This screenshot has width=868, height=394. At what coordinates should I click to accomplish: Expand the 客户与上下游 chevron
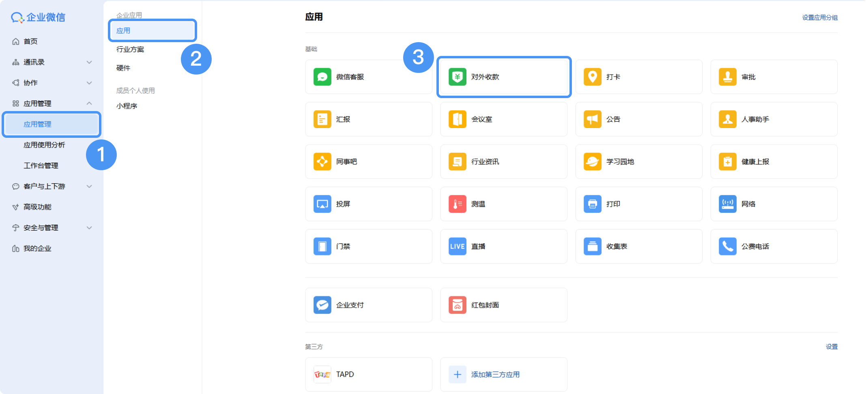pos(89,186)
